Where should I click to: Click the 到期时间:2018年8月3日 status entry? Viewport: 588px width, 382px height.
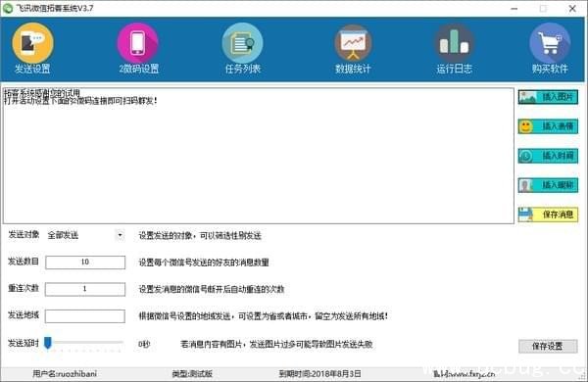point(319,373)
